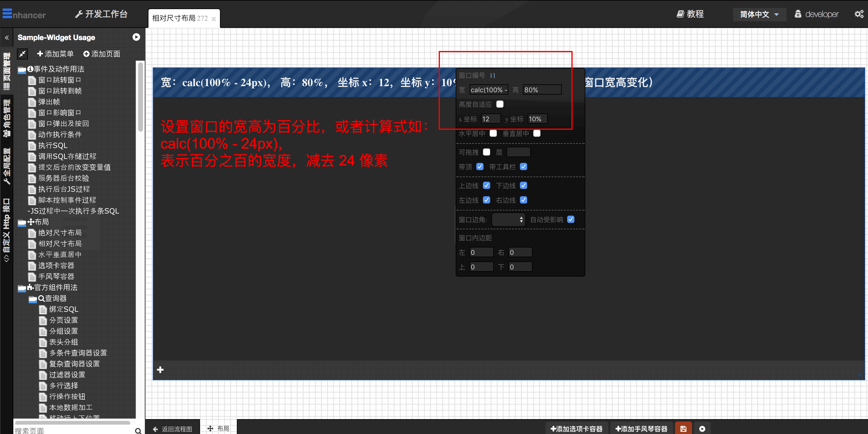Click the preview play icon button
Image resolution: width=868 pixels, height=434 pixels.
pos(702,429)
